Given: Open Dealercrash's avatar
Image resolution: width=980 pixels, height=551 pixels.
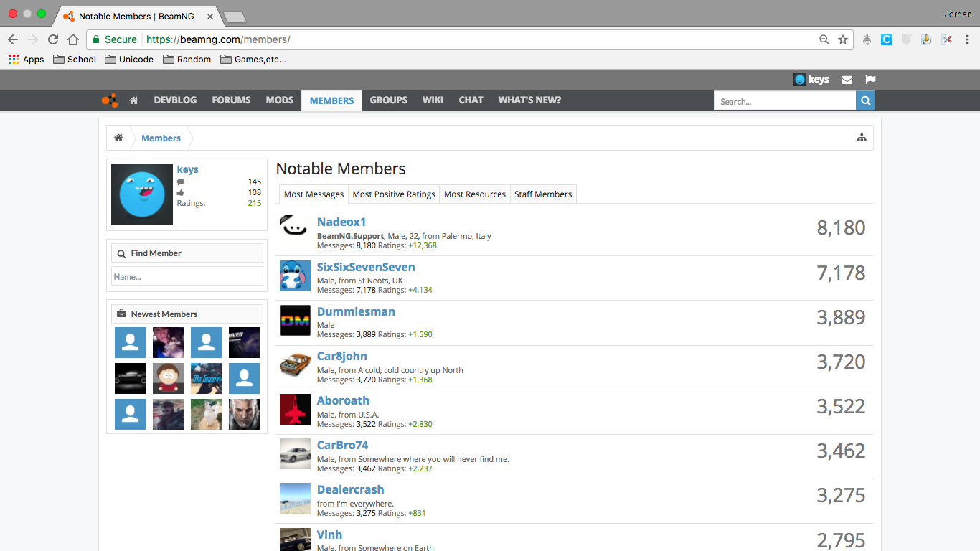Looking at the screenshot, I should [295, 498].
